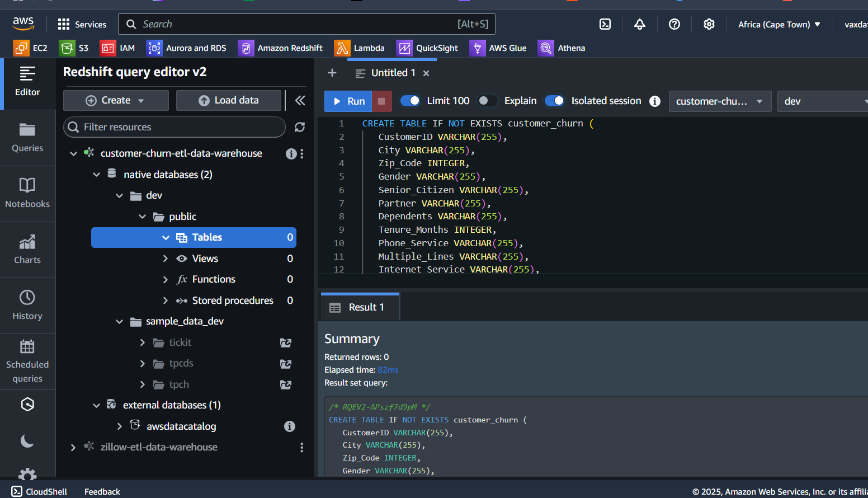This screenshot has height=498, width=868.
Task: Collapse the resource panel with double chevron
Action: (300, 100)
